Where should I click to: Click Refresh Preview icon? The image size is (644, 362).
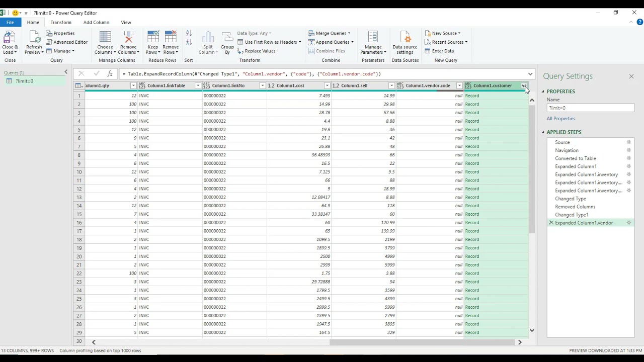pyautogui.click(x=34, y=37)
